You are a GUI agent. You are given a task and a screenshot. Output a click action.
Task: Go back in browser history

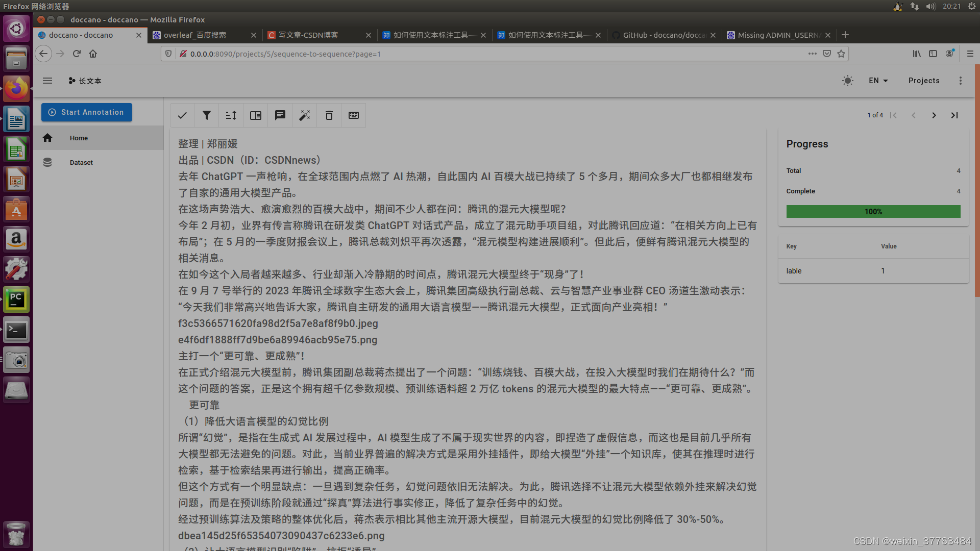[x=43, y=54]
